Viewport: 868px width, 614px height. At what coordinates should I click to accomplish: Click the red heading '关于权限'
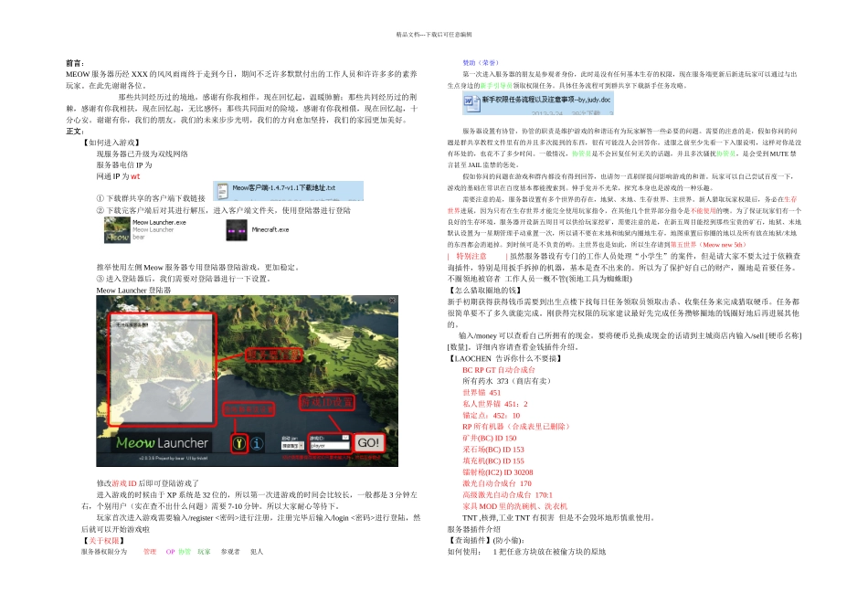click(104, 540)
